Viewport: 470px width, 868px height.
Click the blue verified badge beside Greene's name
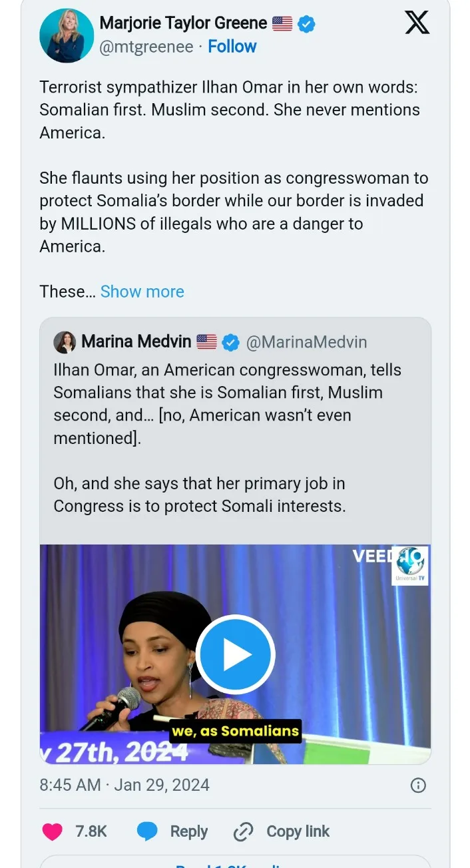(x=306, y=24)
